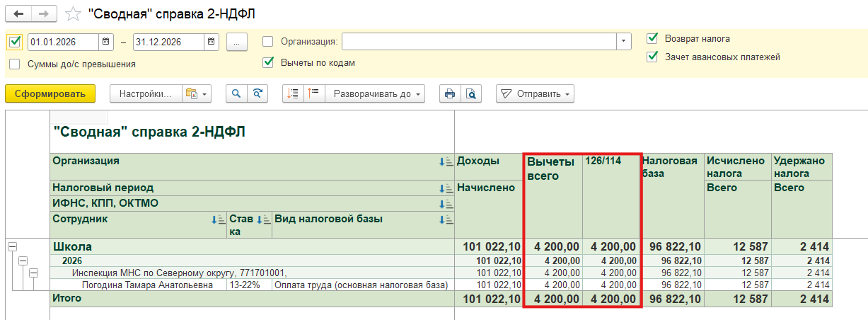
Task: Open the Разворачивать до dropdown
Action: point(376,93)
